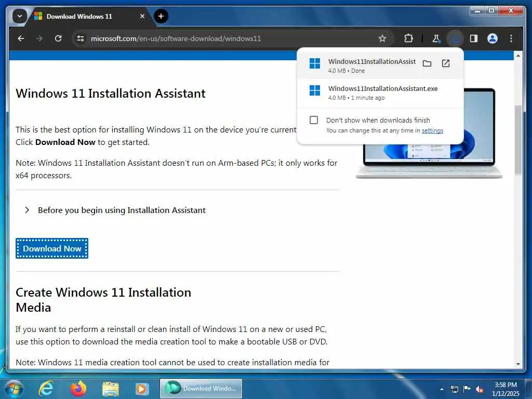Viewport: 532px width, 399px height.
Task: Open a new tab
Action: [161, 16]
